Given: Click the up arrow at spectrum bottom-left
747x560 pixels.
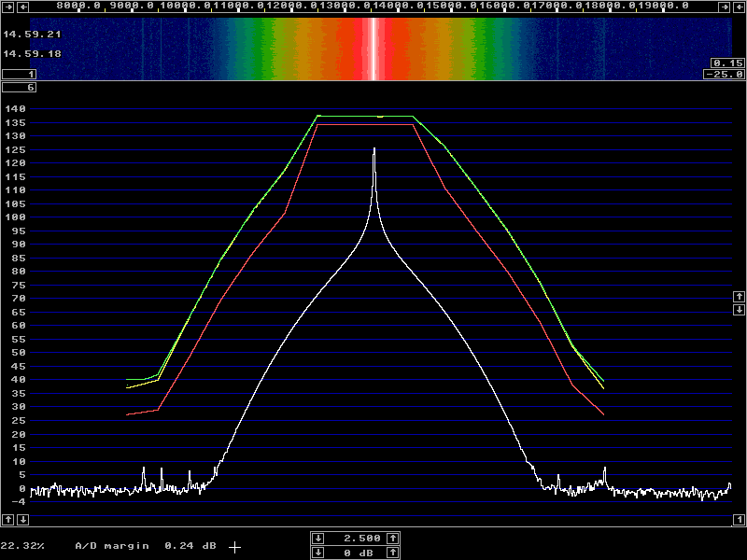Looking at the screenshot, I should (x=8, y=520).
